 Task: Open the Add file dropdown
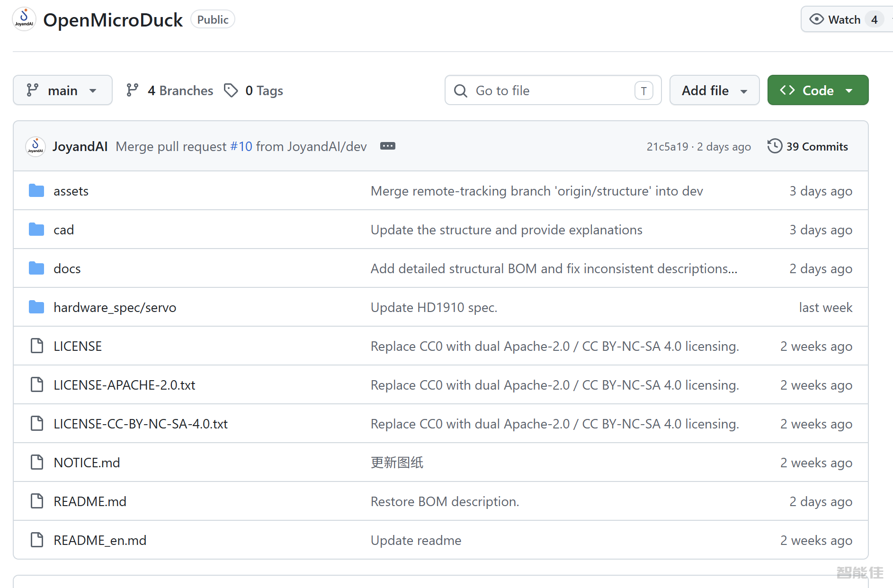tap(714, 90)
